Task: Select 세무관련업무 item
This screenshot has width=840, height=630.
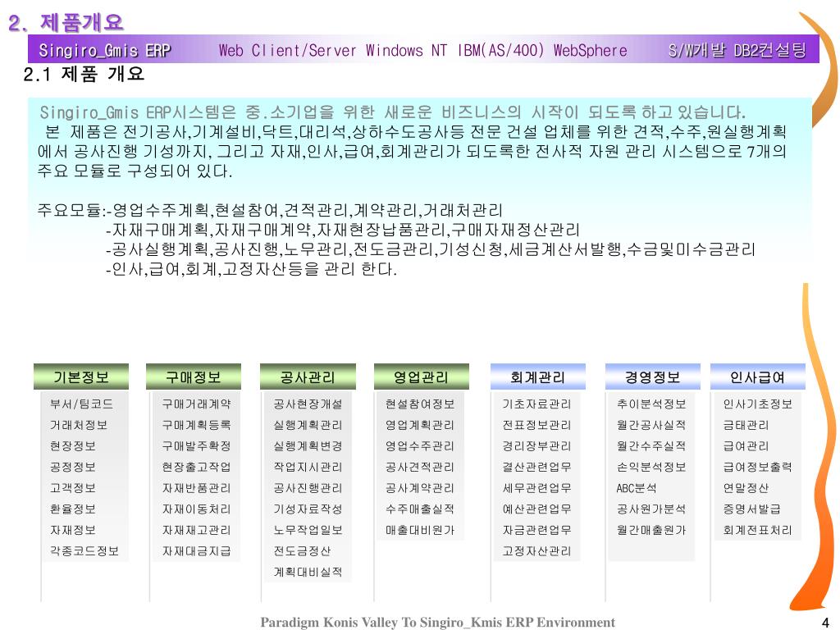Action: [536, 488]
